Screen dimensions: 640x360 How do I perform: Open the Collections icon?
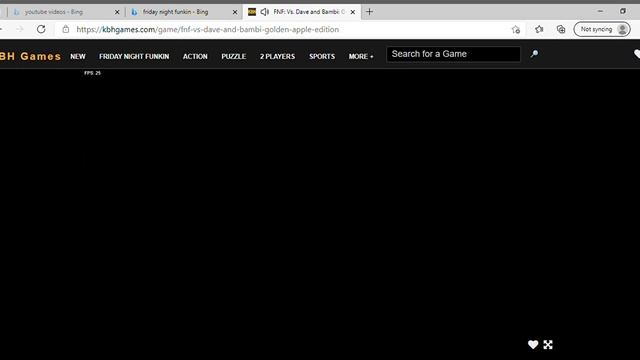(561, 29)
